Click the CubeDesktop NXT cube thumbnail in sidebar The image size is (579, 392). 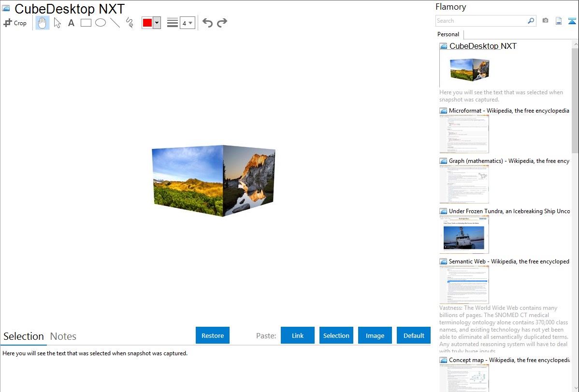click(470, 69)
